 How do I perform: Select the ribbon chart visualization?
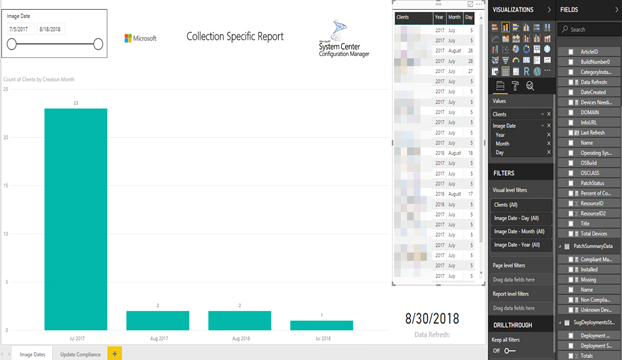(x=547, y=38)
